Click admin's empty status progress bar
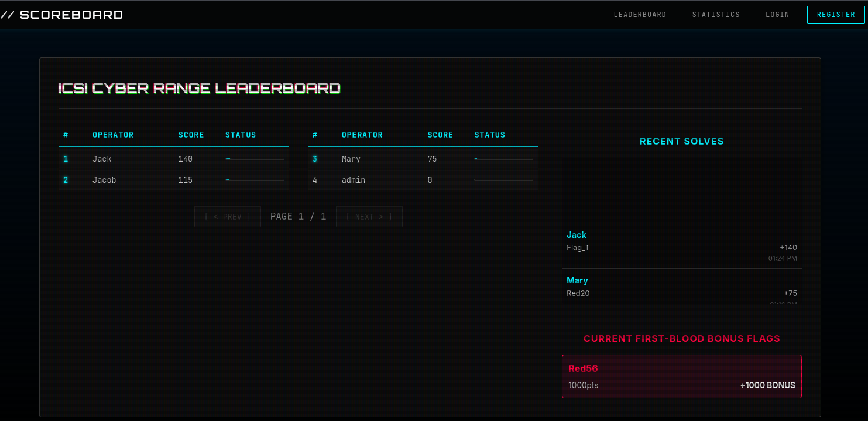This screenshot has height=421, width=868. tap(503, 180)
